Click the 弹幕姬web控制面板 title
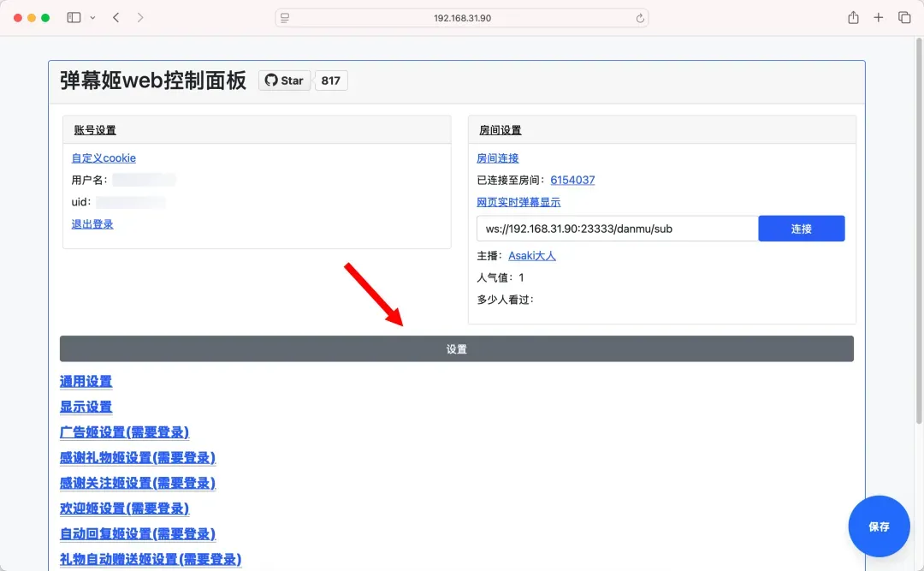The height and width of the screenshot is (571, 924). 153,80
